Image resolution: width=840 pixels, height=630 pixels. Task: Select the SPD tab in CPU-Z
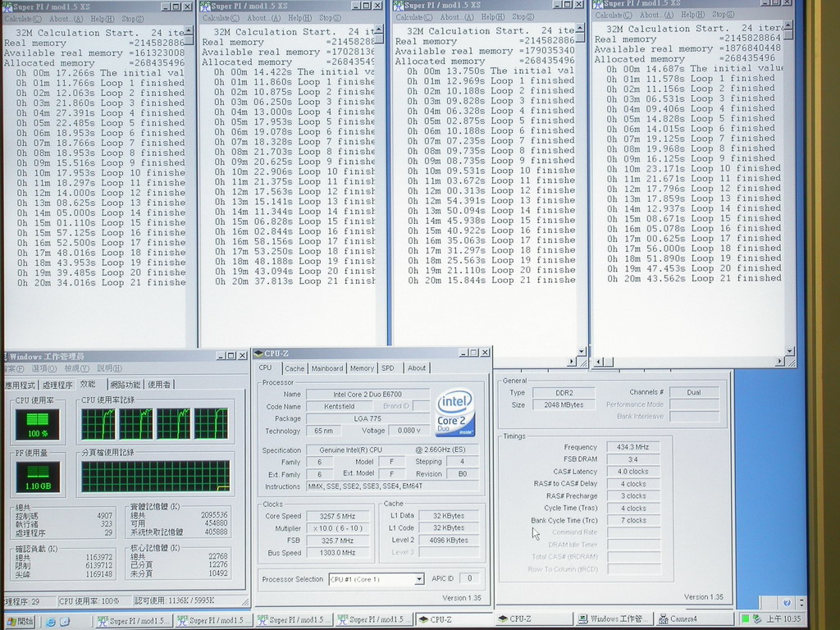click(388, 368)
